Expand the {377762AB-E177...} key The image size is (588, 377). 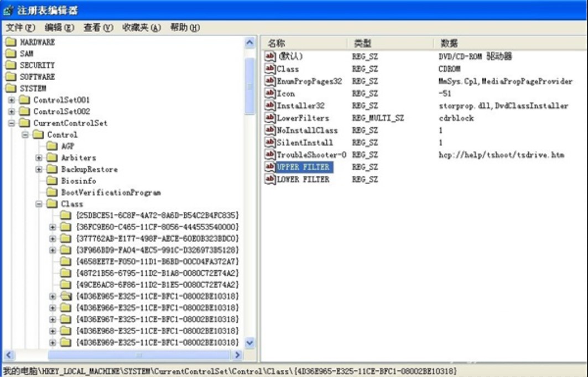coord(53,239)
